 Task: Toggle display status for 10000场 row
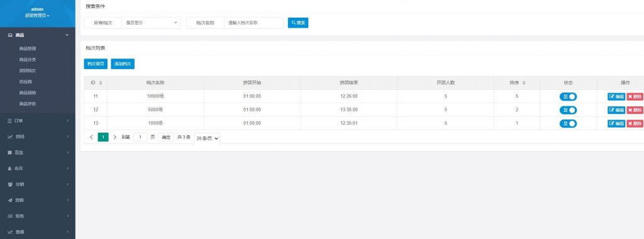click(x=568, y=96)
